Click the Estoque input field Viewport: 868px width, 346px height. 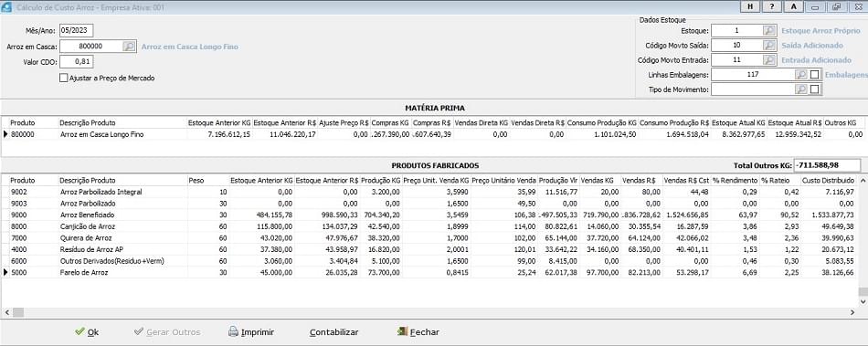736,30
